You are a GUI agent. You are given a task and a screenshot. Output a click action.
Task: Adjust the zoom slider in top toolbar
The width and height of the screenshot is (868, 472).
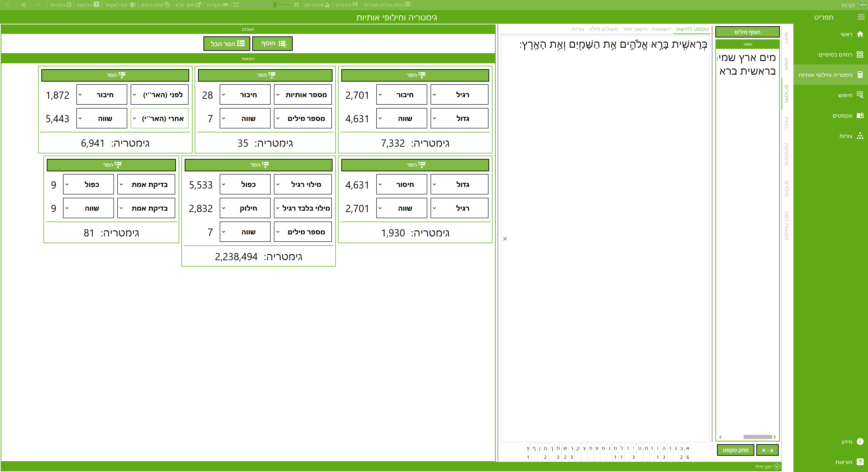click(x=275, y=5)
